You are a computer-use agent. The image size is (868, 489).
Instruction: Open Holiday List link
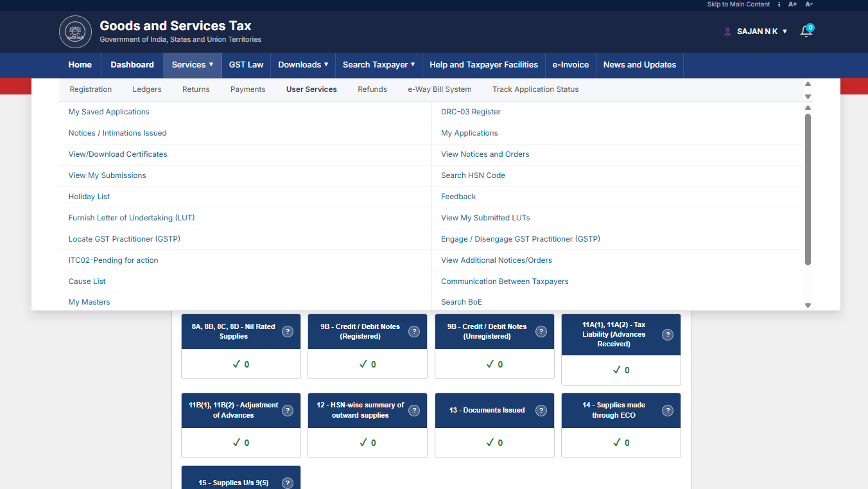[x=89, y=197]
